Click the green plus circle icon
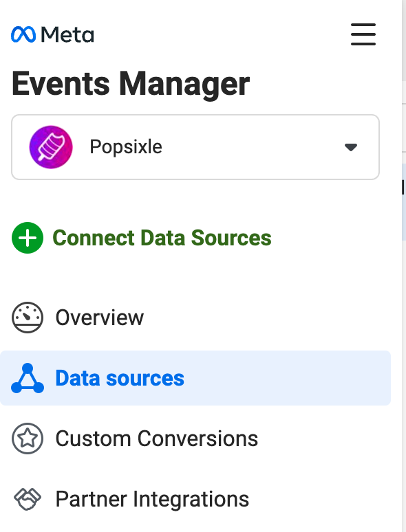Viewport: 406px width, 532px height. (28, 238)
